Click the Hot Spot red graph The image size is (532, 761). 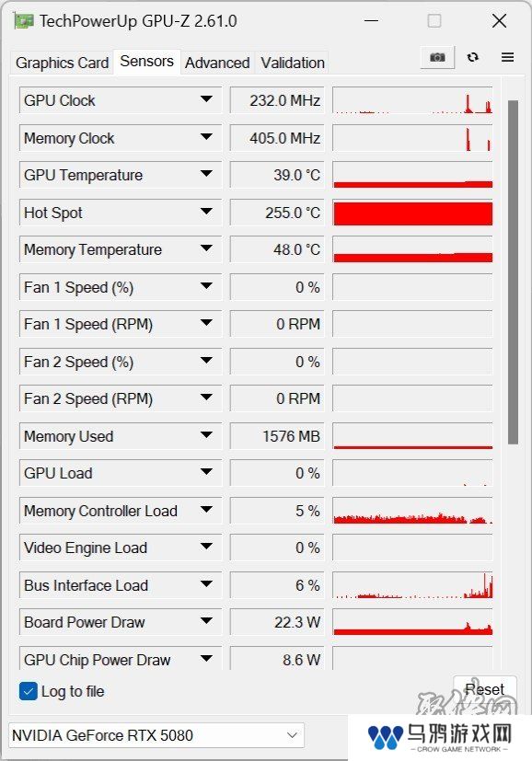[x=412, y=213]
